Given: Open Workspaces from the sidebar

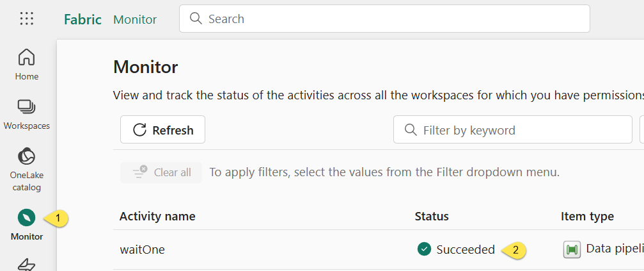Looking at the screenshot, I should (x=27, y=114).
